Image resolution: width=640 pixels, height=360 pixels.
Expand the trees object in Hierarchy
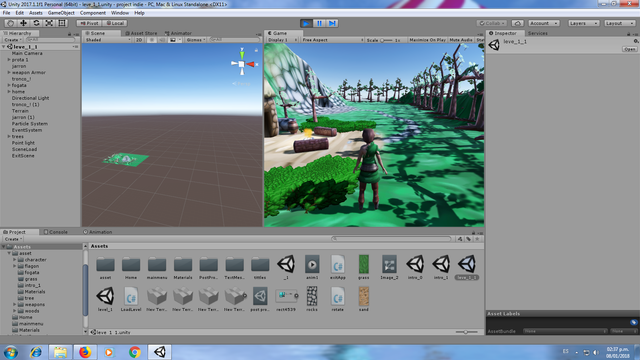tap(9, 136)
